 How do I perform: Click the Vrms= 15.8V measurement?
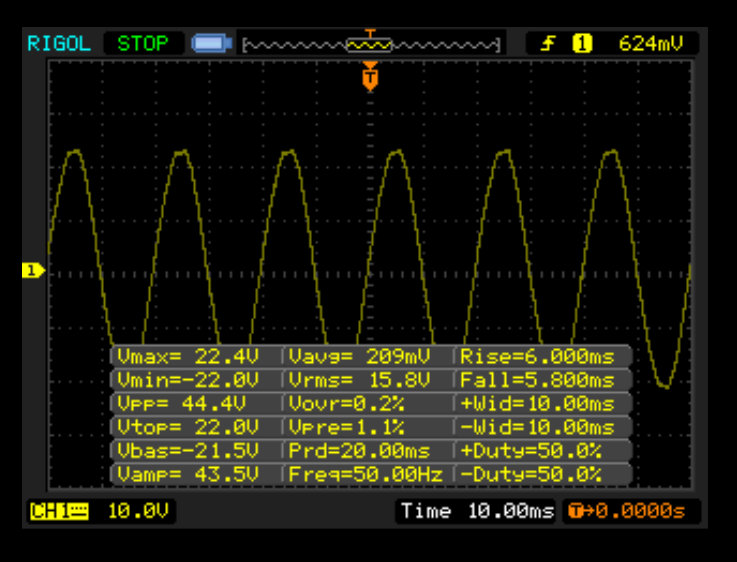click(x=359, y=380)
